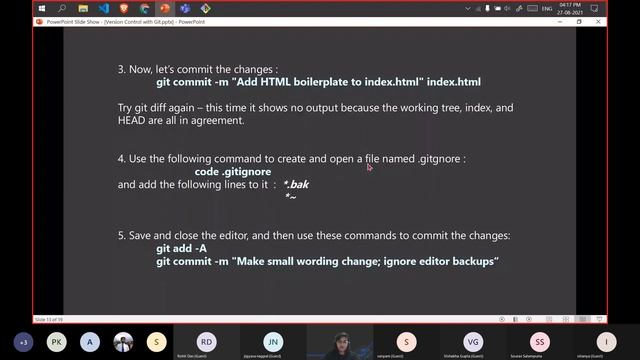Switch to Reading view in status bar
The height and width of the screenshot is (360, 640).
(582, 319)
